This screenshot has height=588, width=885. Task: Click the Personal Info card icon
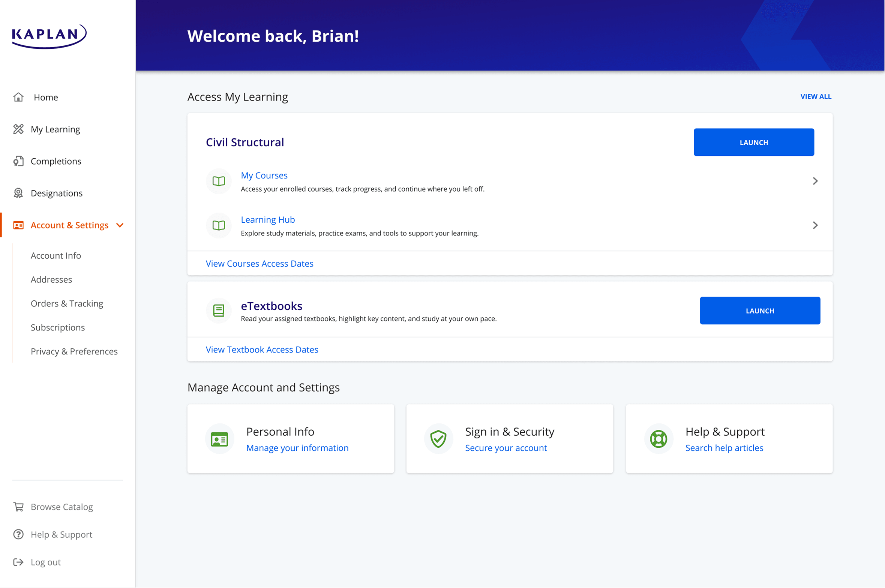click(x=219, y=439)
